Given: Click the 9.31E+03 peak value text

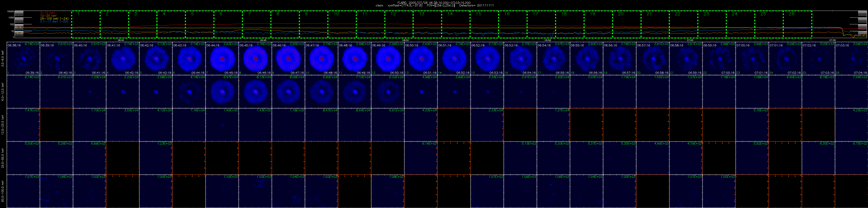Looking at the screenshot, I should (65, 77).
